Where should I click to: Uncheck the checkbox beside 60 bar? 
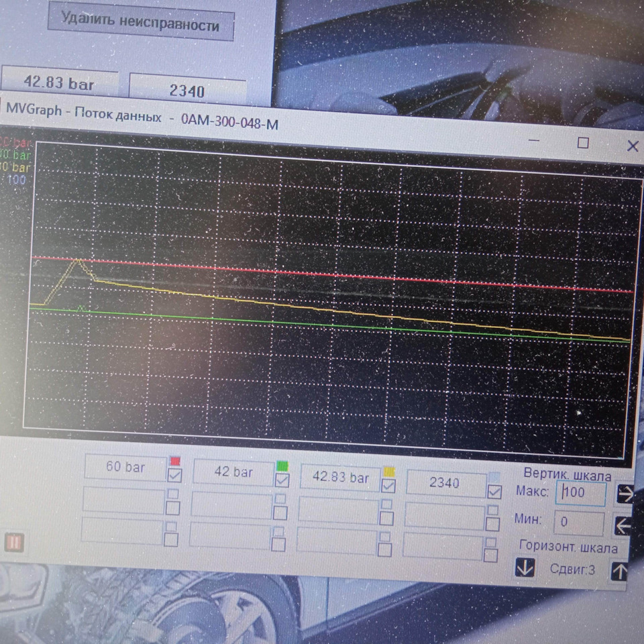tap(174, 476)
